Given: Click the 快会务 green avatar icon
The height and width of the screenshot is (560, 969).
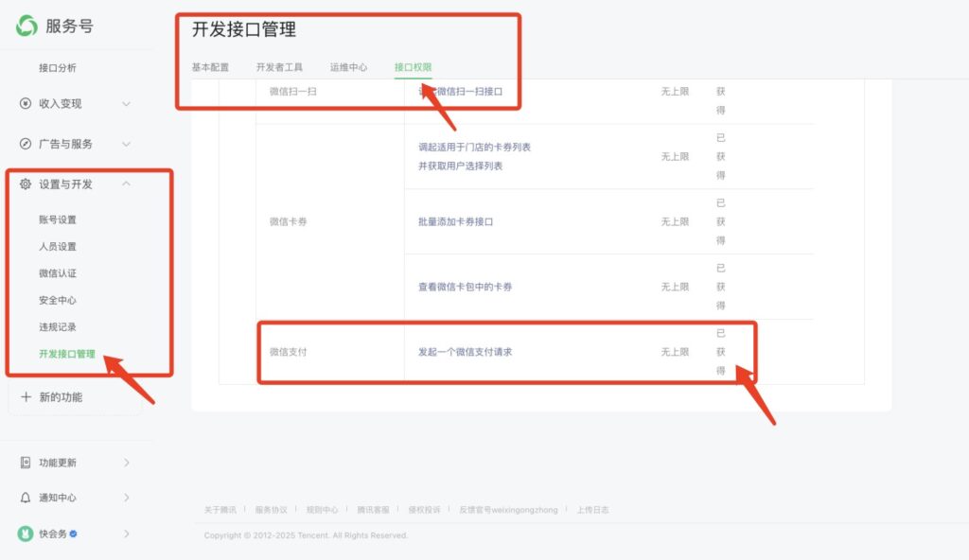Looking at the screenshot, I should (26, 534).
